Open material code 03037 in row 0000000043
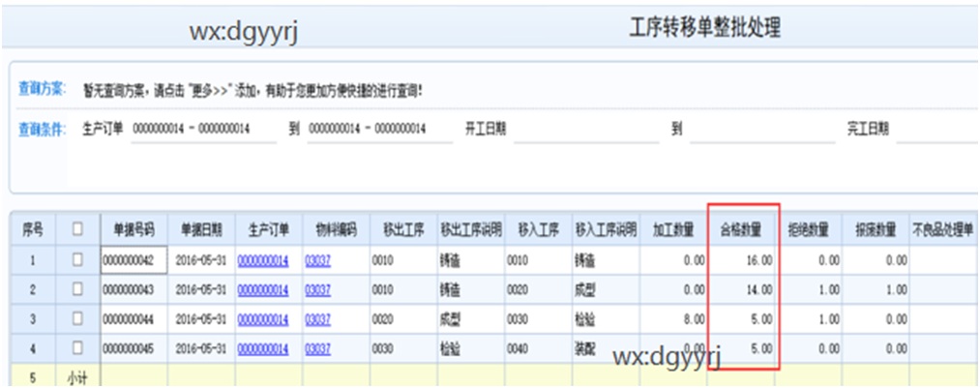Image resolution: width=980 pixels, height=388 pixels. tap(318, 290)
